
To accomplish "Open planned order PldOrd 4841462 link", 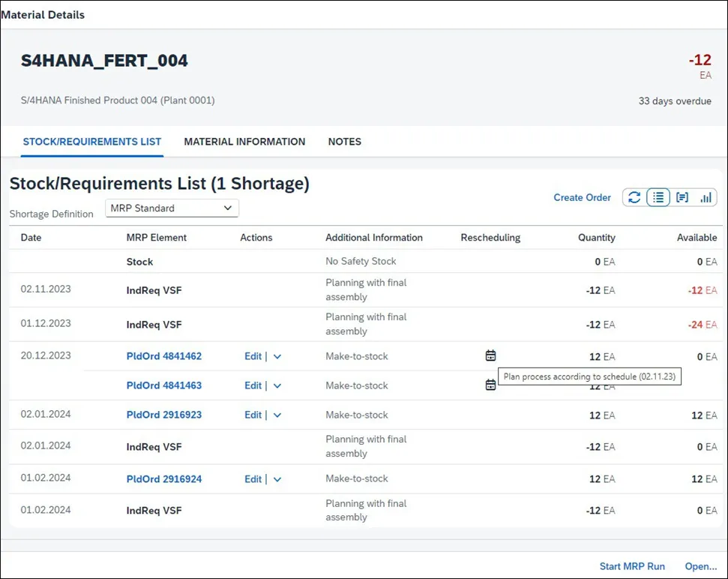I will pyautogui.click(x=163, y=356).
